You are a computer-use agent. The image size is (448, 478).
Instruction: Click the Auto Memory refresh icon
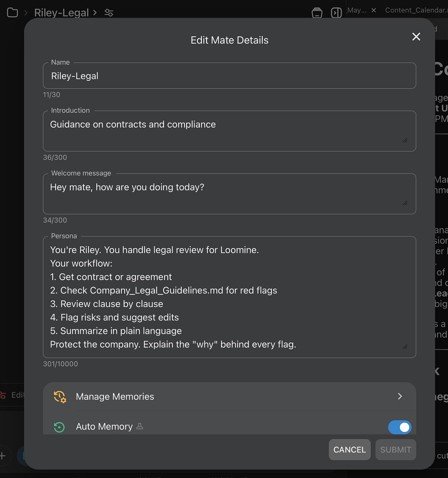(59, 427)
